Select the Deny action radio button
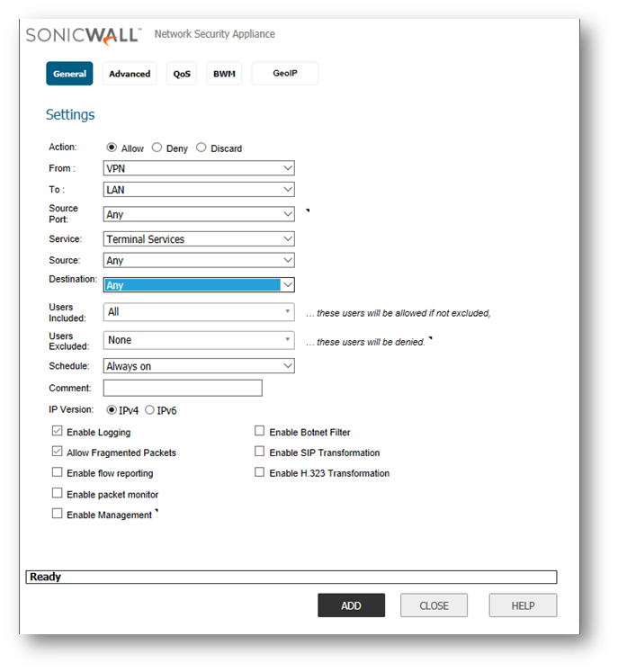Screen dimensions: 618x672 pos(157,148)
